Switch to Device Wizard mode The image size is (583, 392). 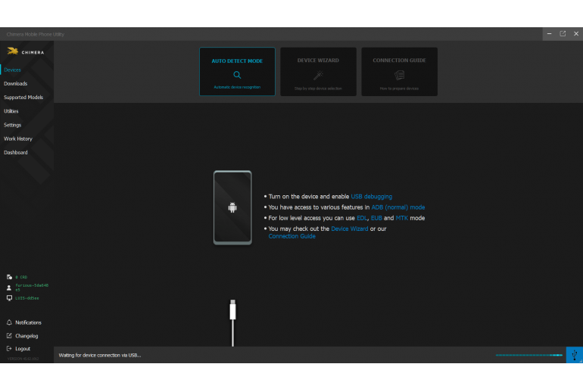[318, 71]
